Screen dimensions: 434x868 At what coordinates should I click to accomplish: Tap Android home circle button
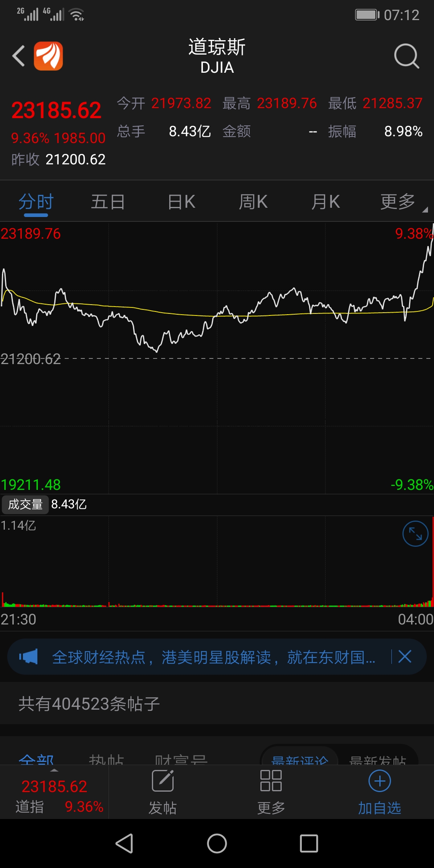tap(217, 843)
